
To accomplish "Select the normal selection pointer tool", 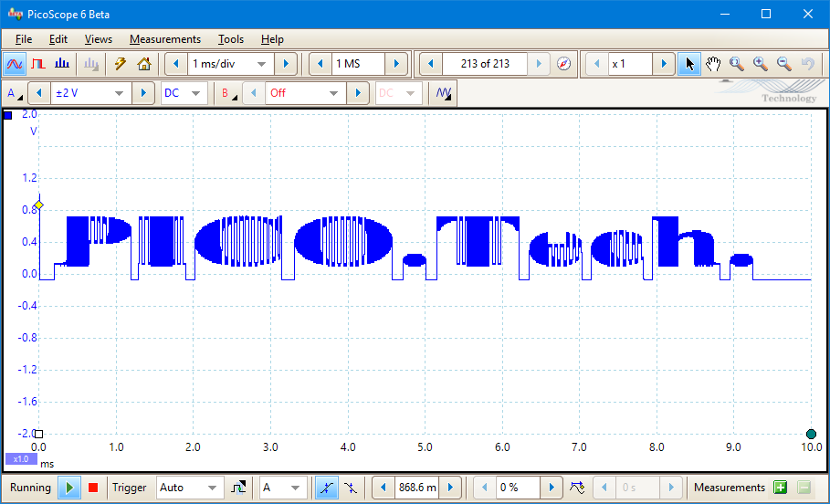I will 689,64.
